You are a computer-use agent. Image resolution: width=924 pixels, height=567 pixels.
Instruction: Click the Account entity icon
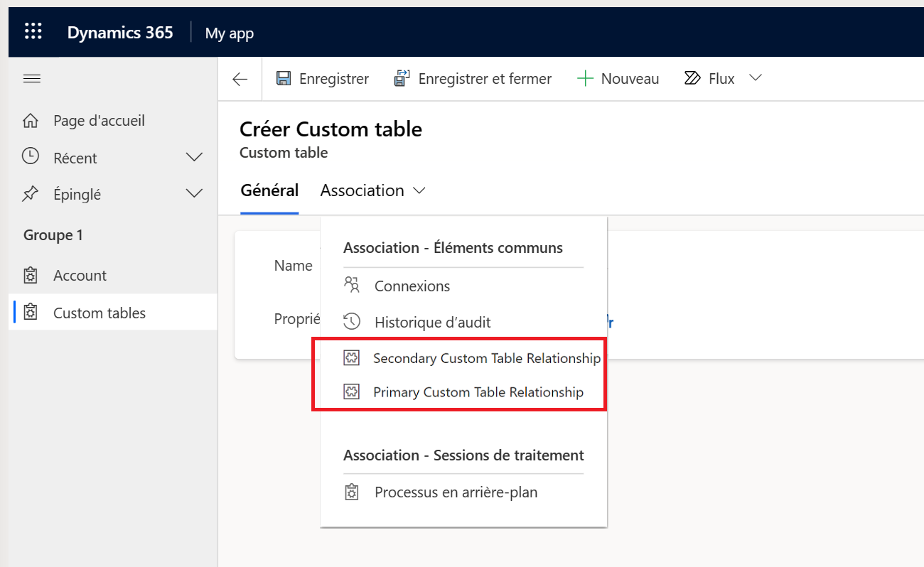tap(31, 275)
